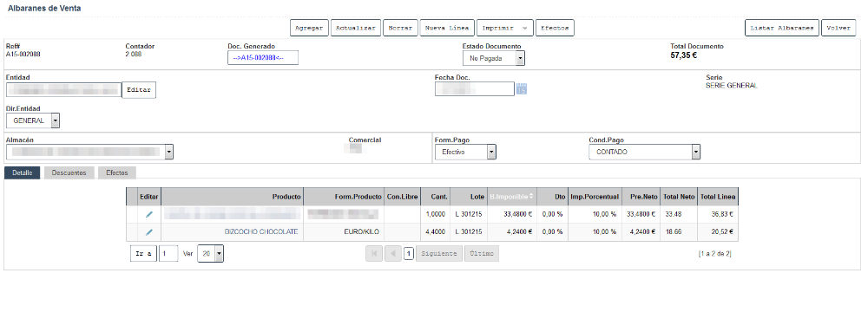The width and height of the screenshot is (868, 312).
Task: Click the Ir a button
Action: [144, 254]
